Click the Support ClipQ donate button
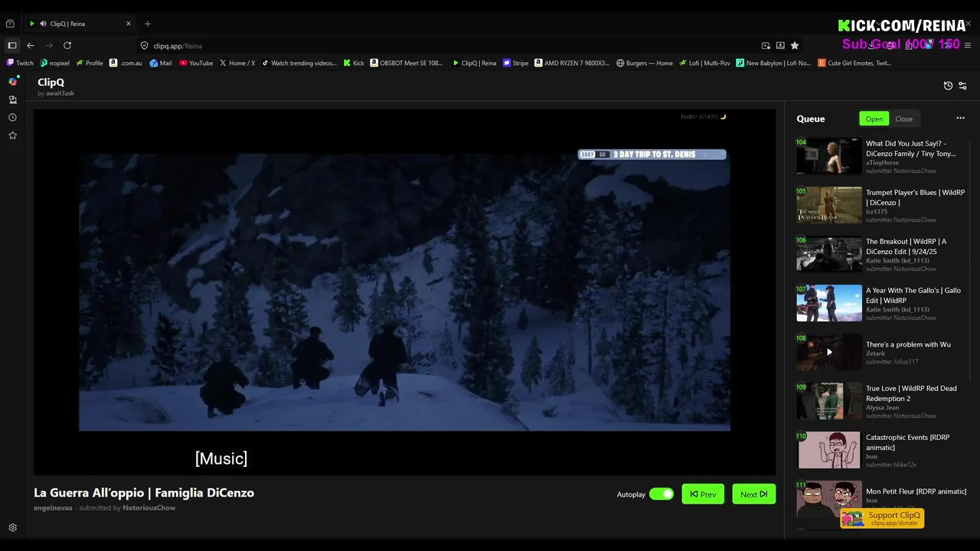 tap(882, 518)
